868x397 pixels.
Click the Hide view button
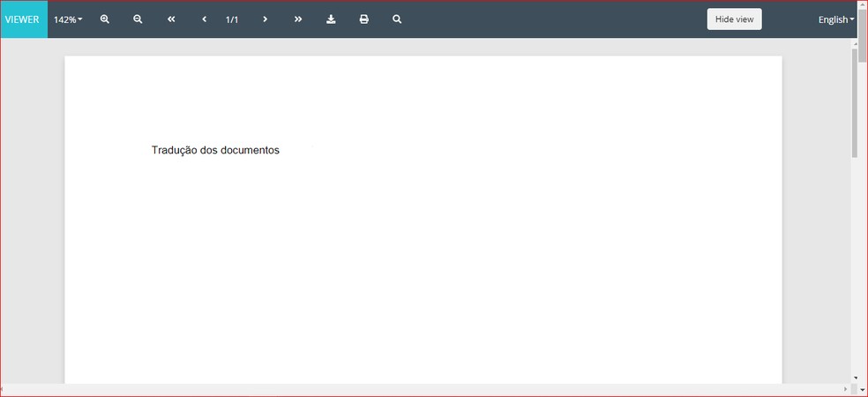click(x=734, y=19)
